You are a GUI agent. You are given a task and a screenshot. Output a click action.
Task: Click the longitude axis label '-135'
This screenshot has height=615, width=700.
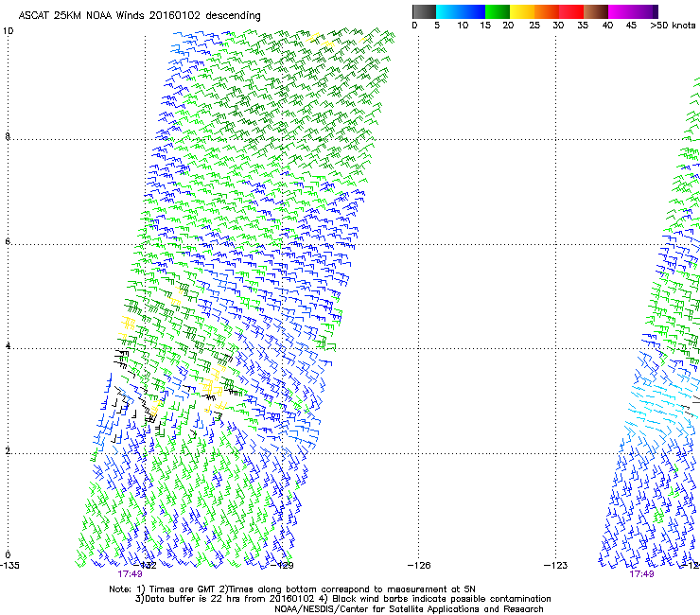(x=9, y=566)
